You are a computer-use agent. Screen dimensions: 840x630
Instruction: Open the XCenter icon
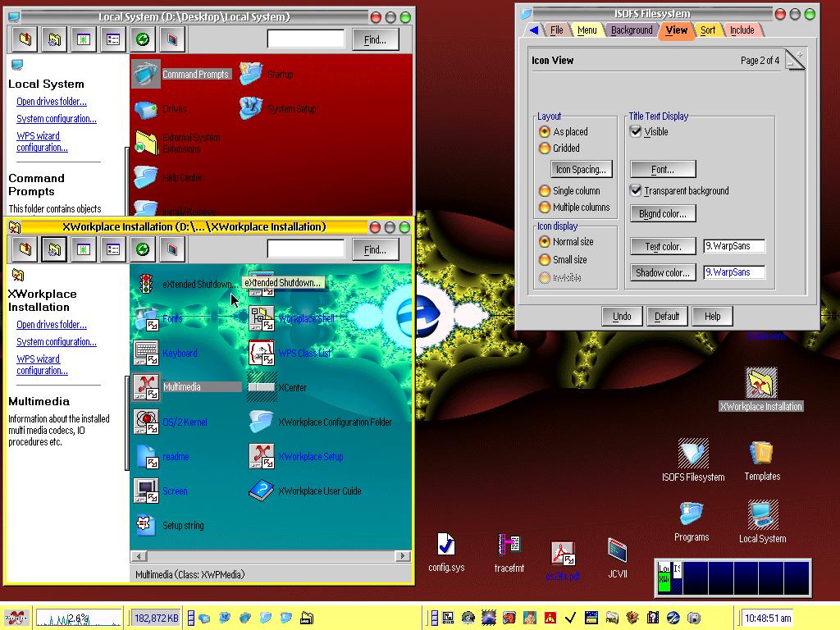(261, 387)
